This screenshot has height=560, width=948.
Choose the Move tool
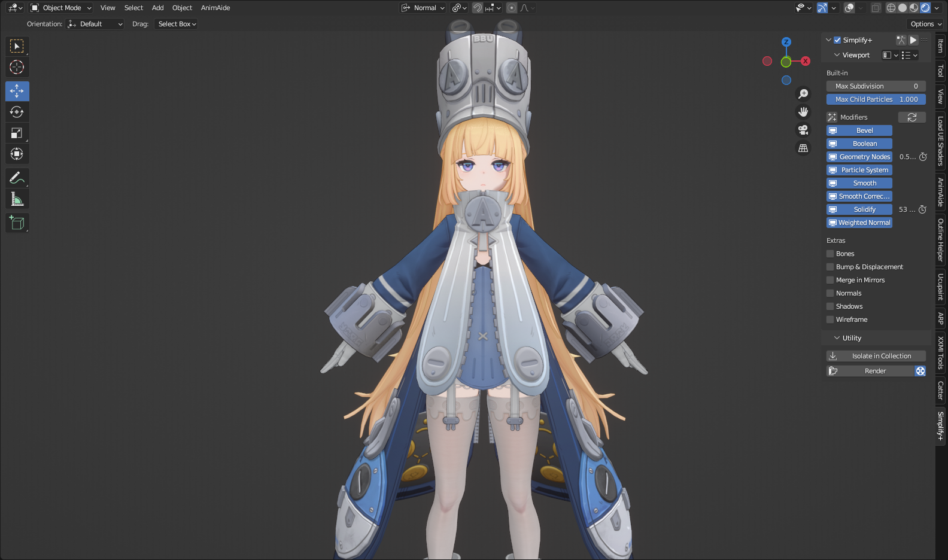point(17,91)
